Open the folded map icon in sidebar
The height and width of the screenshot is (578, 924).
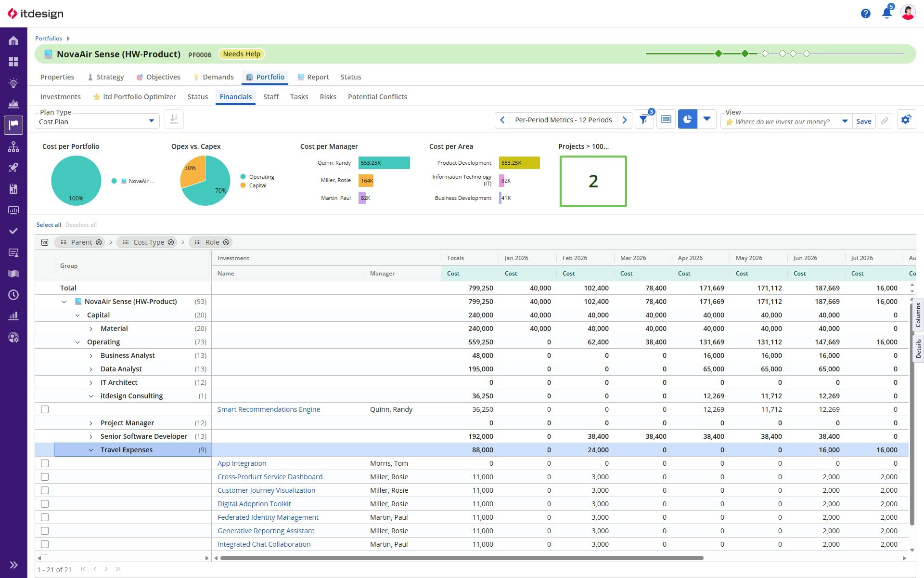[13, 274]
